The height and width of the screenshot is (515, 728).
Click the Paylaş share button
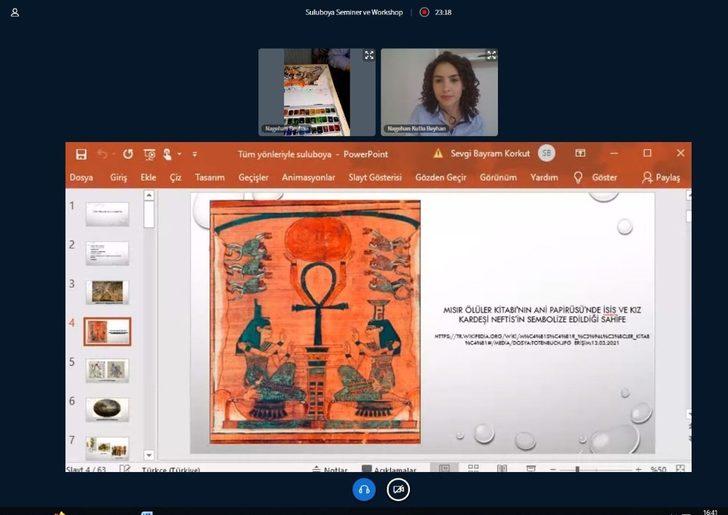[661, 177]
